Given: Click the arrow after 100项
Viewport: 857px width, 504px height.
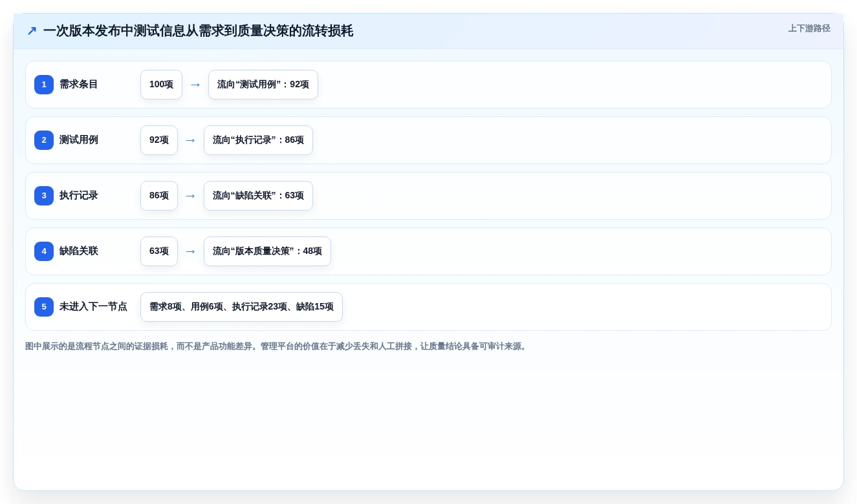Looking at the screenshot, I should click(195, 85).
